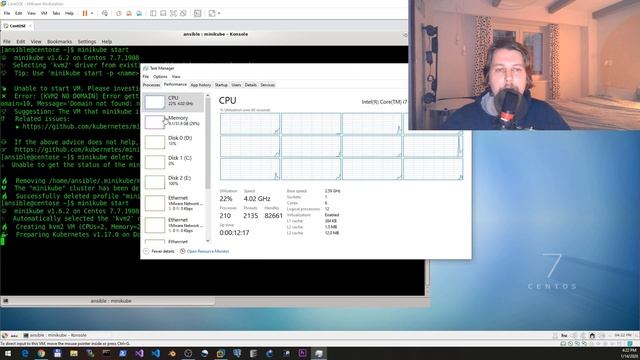This screenshot has height=360, width=640.
Task: Close the CentOS VM tab
Action: (30, 26)
